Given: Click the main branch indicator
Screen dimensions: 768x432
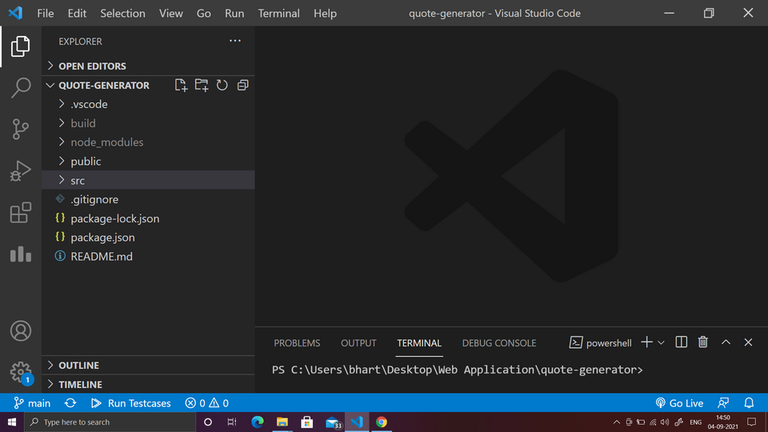Looking at the screenshot, I should [x=32, y=403].
